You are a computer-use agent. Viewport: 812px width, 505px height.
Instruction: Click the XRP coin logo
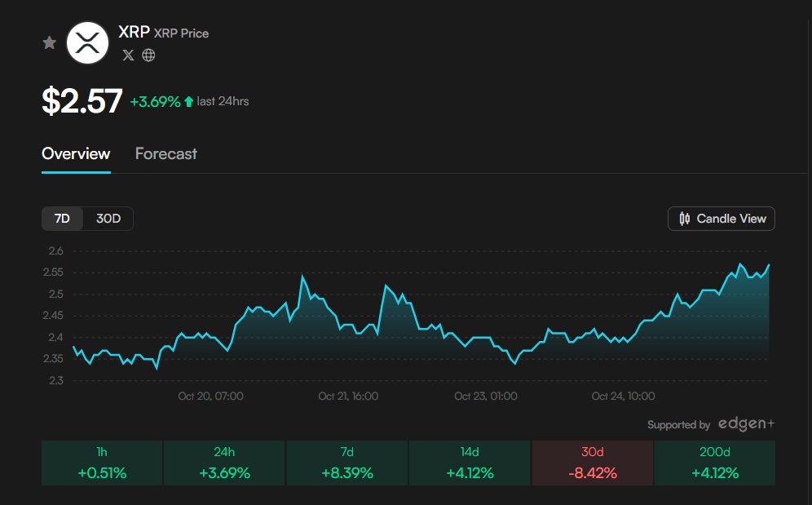coord(87,42)
